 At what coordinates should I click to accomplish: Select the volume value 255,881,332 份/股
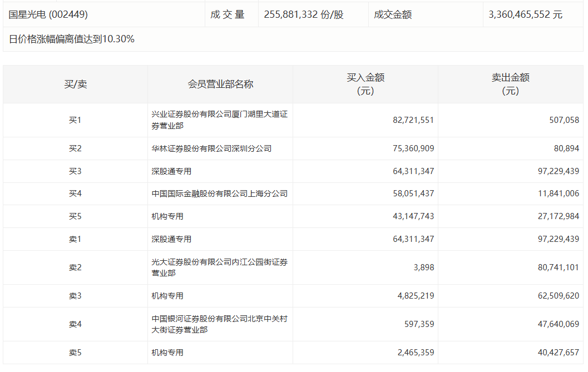tap(304, 14)
